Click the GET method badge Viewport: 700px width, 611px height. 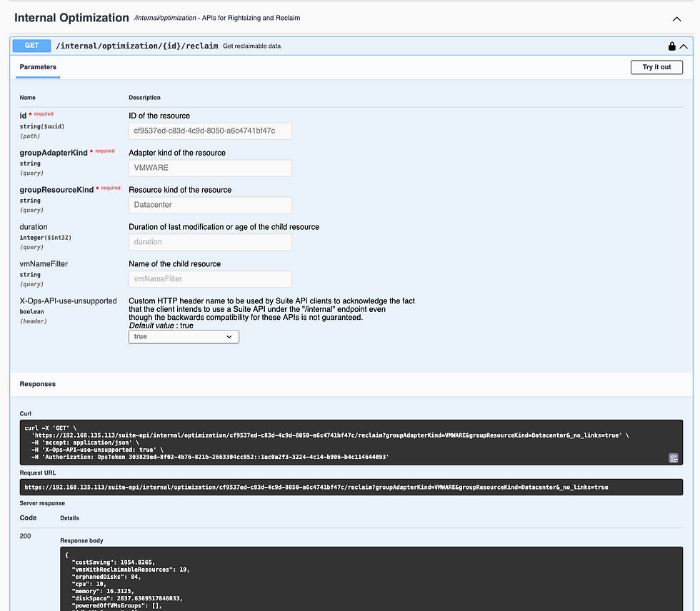point(31,46)
